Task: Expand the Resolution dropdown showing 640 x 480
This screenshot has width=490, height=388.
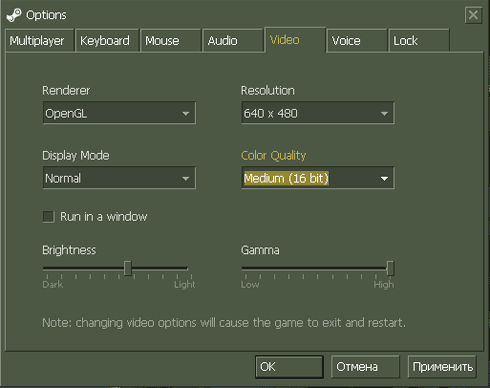Action: 318,113
